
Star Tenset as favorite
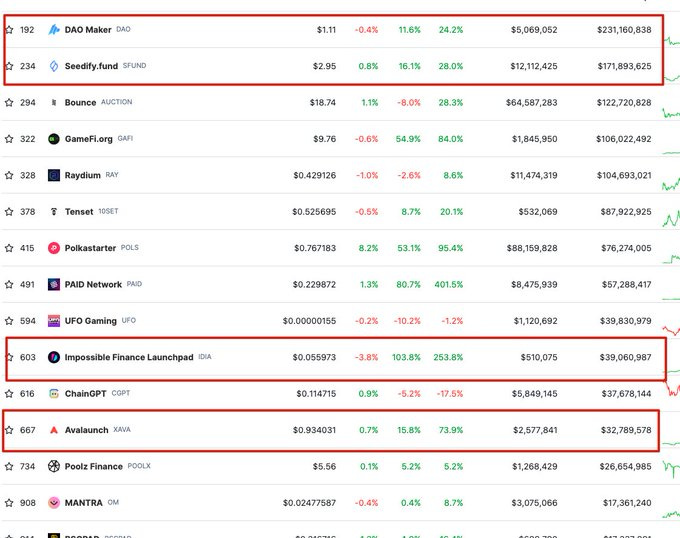point(9,212)
